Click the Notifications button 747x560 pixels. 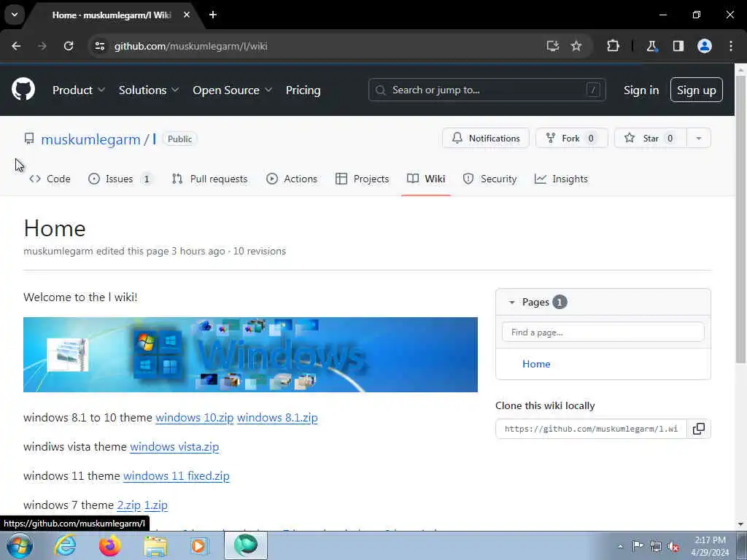click(485, 138)
